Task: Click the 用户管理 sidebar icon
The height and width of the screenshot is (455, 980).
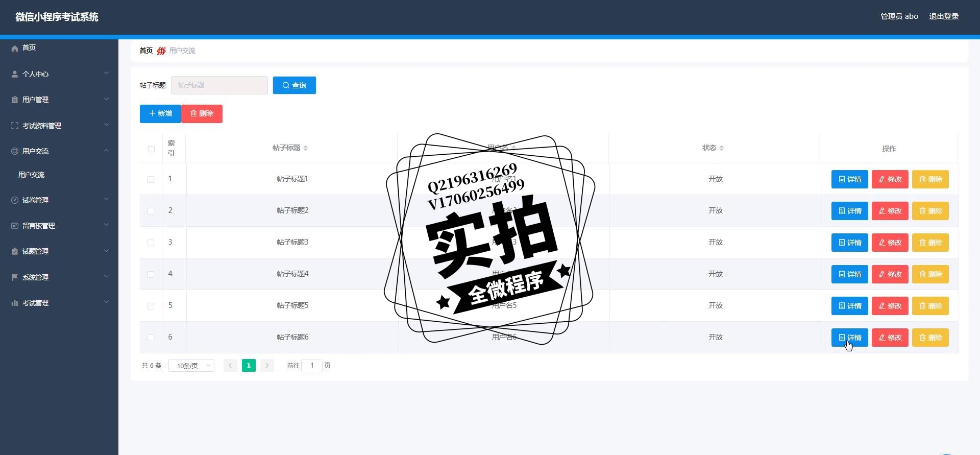Action: 15,100
